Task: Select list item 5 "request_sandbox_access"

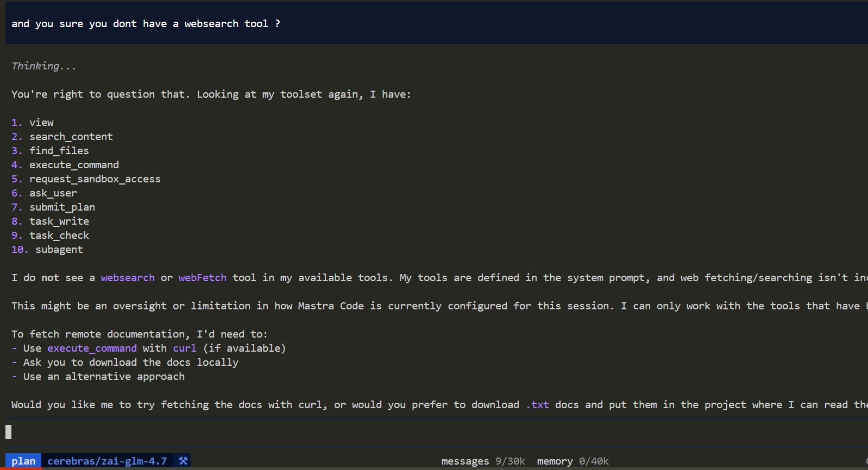Action: tap(86, 179)
